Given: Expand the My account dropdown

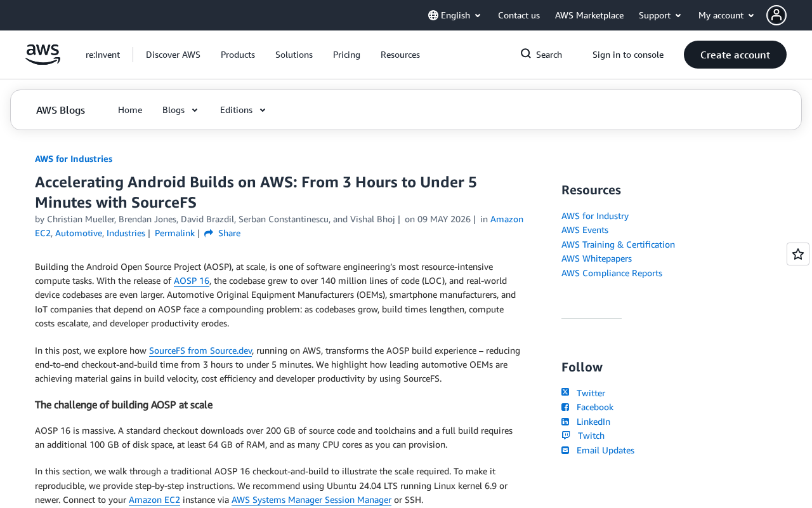Looking at the screenshot, I should [727, 15].
